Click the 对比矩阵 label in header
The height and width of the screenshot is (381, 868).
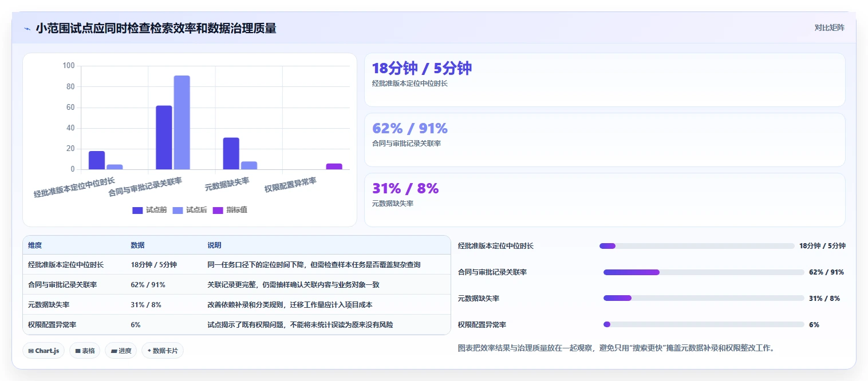(x=829, y=27)
